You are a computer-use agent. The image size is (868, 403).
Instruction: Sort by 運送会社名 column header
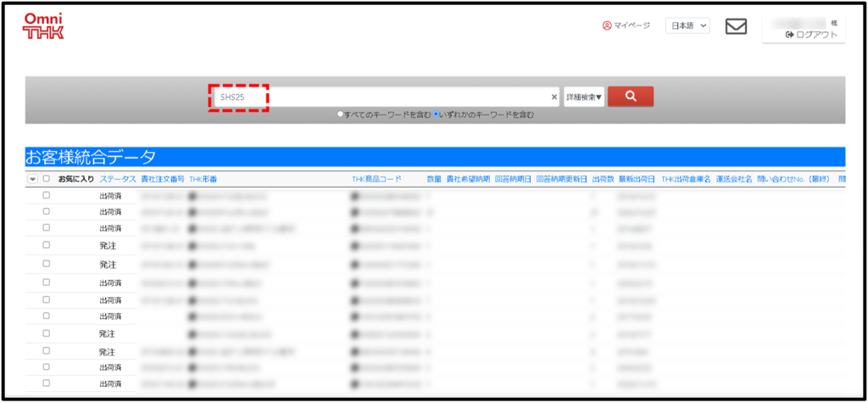pyautogui.click(x=734, y=179)
